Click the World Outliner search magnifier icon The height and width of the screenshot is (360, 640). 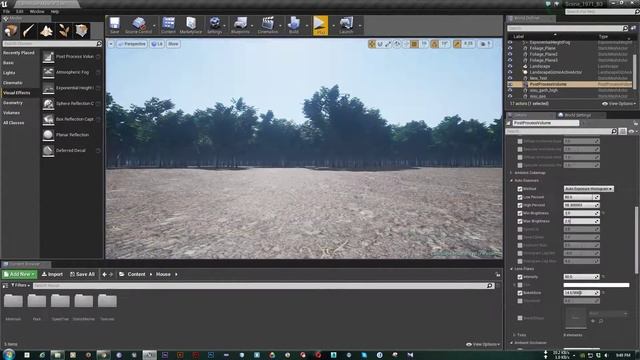click(x=625, y=28)
